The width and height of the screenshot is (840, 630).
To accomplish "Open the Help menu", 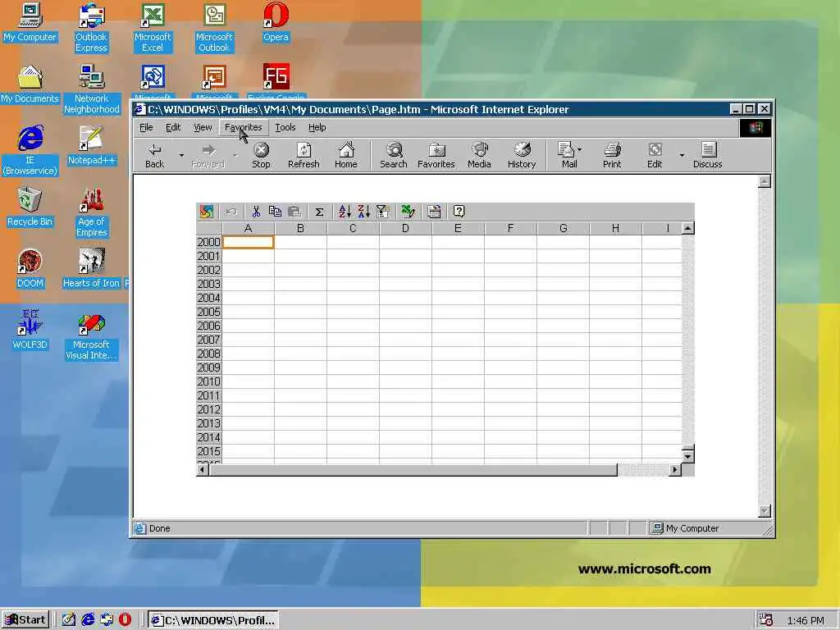I will (x=317, y=127).
